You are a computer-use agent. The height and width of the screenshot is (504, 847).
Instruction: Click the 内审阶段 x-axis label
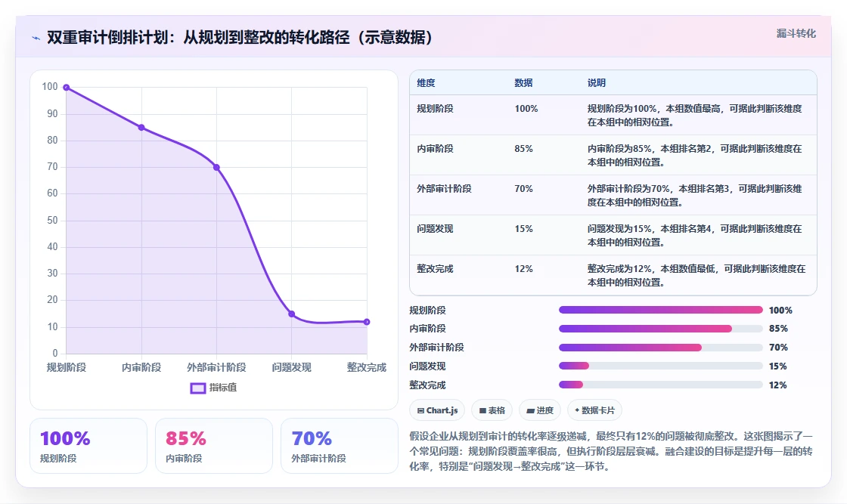(x=141, y=367)
